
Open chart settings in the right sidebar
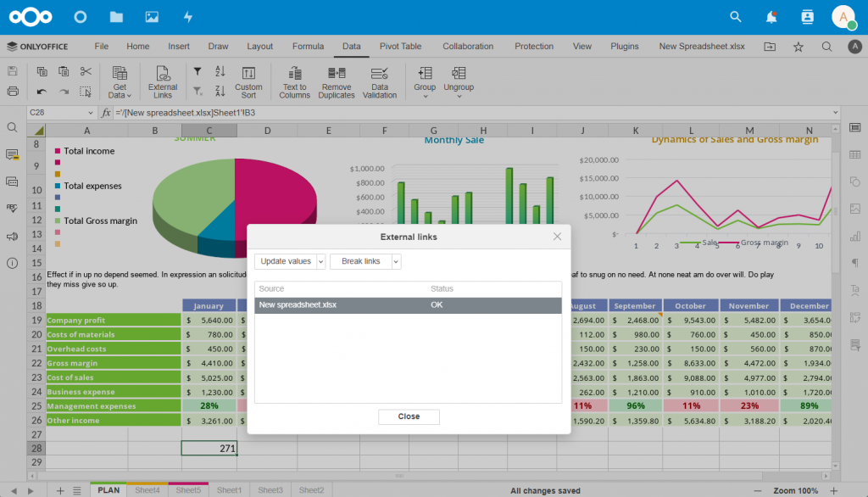(x=857, y=236)
